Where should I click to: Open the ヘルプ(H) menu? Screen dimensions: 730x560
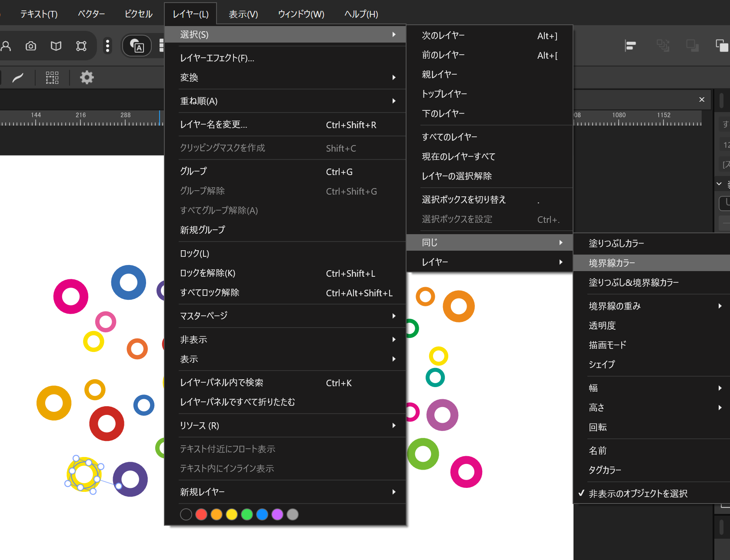361,14
